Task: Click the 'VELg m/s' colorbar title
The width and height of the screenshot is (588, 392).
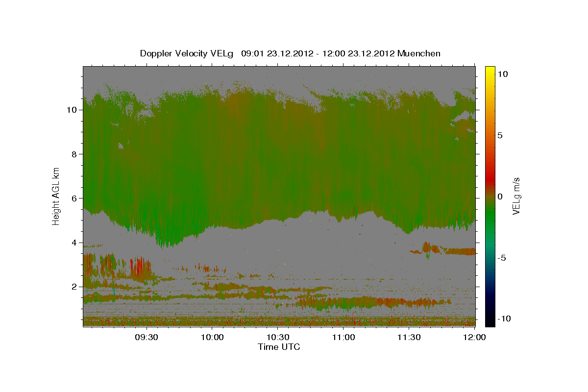Action: 516,196
